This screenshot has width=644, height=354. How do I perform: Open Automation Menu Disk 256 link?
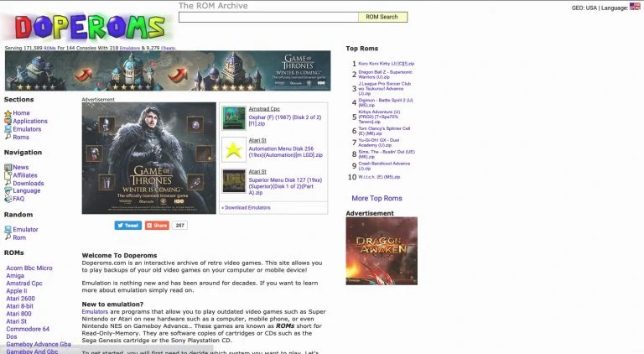point(285,152)
